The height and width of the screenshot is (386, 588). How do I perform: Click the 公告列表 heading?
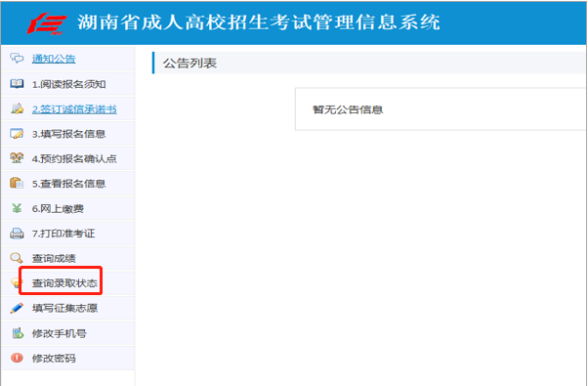(x=189, y=63)
